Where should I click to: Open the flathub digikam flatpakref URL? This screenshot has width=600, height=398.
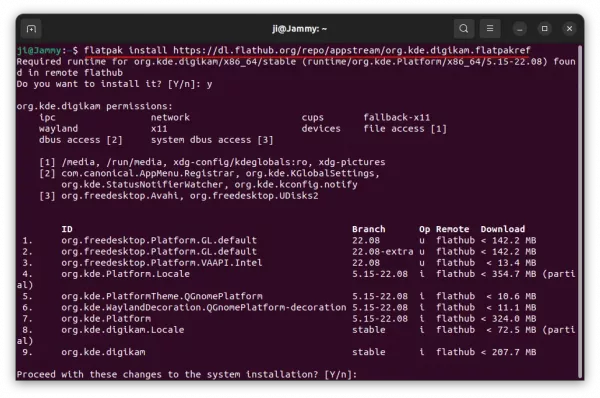[x=351, y=50]
